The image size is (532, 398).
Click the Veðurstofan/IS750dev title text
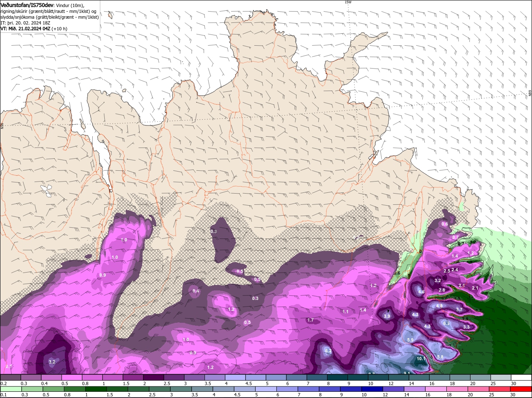[27, 5]
